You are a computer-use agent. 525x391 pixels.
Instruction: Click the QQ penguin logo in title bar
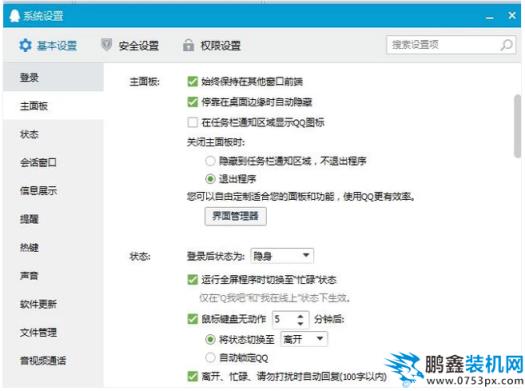(x=14, y=15)
